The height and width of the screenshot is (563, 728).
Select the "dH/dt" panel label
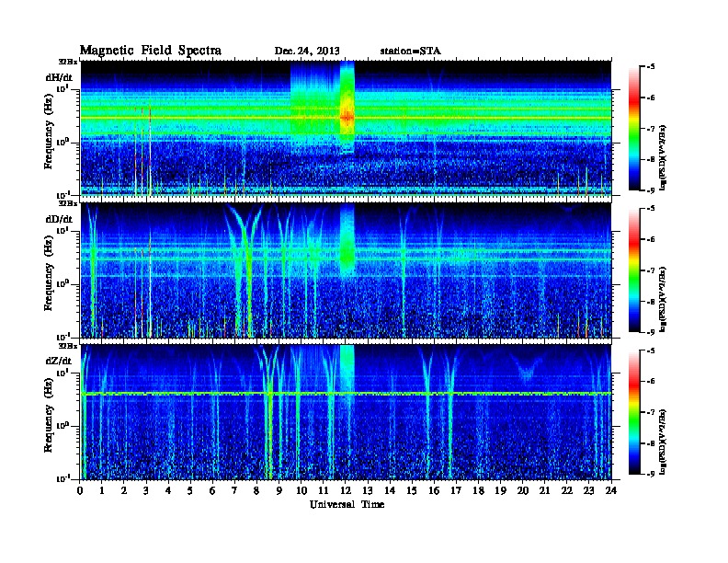coord(59,77)
